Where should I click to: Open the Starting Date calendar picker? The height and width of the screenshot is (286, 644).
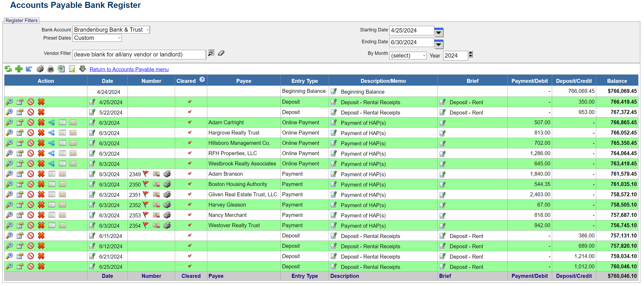point(439,32)
